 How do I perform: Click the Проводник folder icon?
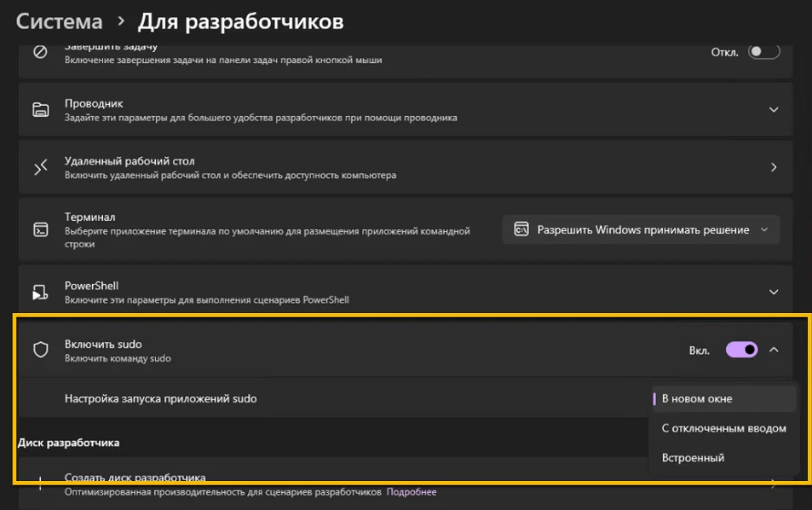click(40, 109)
